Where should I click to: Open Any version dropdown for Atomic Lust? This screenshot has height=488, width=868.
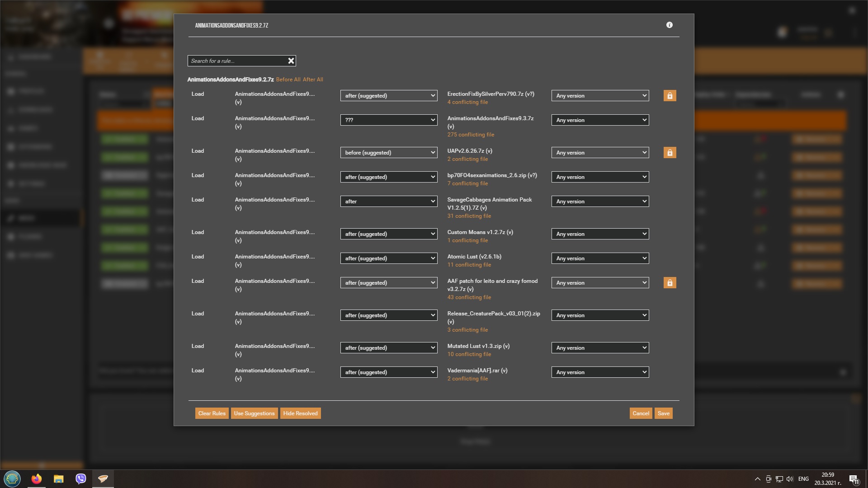click(600, 258)
